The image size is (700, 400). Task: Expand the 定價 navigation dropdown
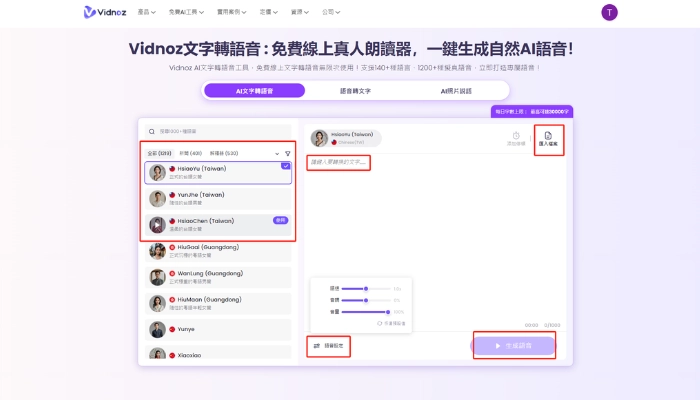click(x=268, y=12)
